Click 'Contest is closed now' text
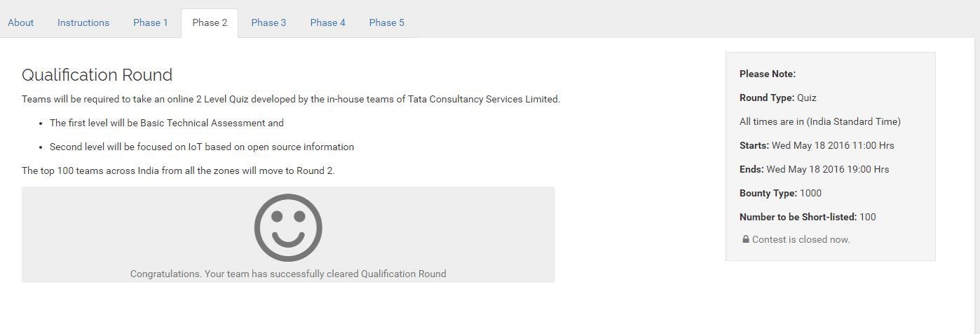This screenshot has width=980, height=334. [801, 239]
